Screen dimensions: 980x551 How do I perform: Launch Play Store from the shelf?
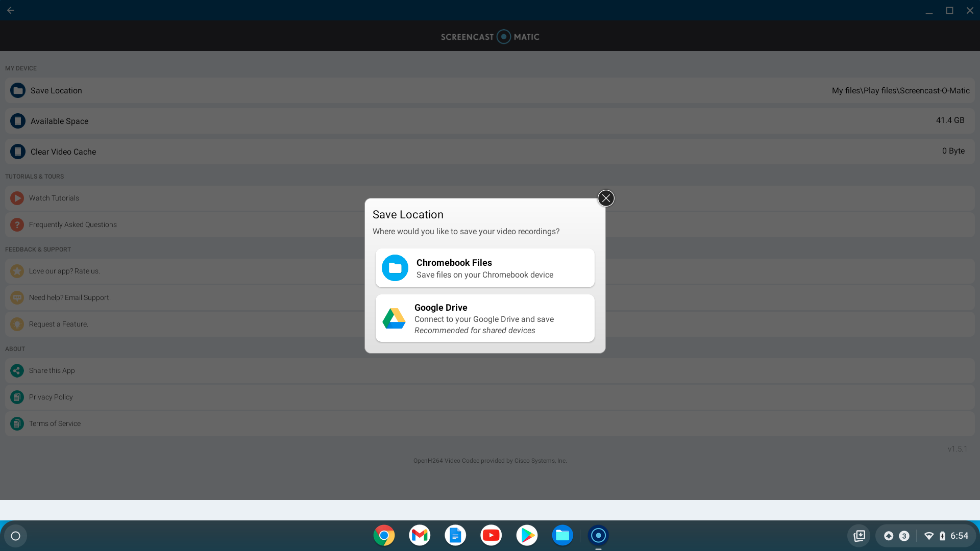click(527, 535)
